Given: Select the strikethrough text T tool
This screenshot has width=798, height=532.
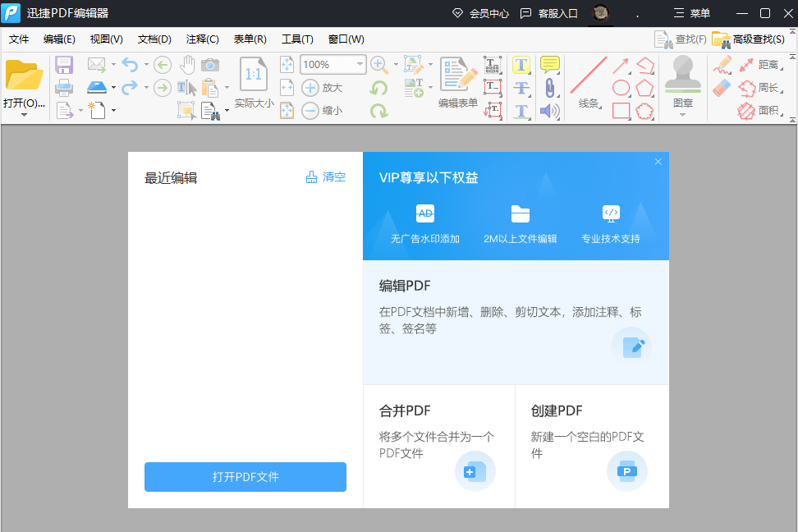Looking at the screenshot, I should pos(521,88).
